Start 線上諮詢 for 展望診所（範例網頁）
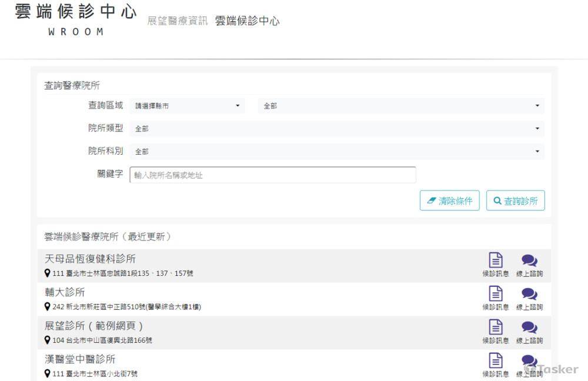The height and width of the screenshot is (381, 588). pos(529,327)
